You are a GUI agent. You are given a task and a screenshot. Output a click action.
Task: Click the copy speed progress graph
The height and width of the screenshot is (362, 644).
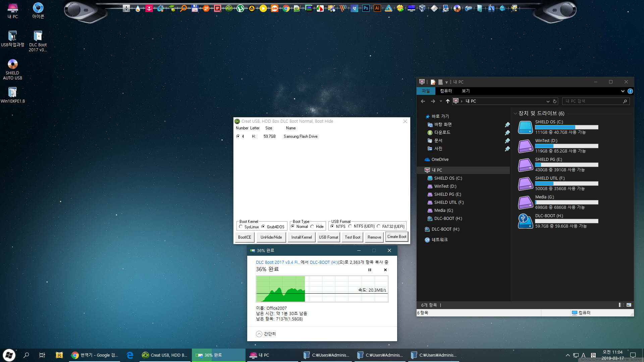pos(322,289)
